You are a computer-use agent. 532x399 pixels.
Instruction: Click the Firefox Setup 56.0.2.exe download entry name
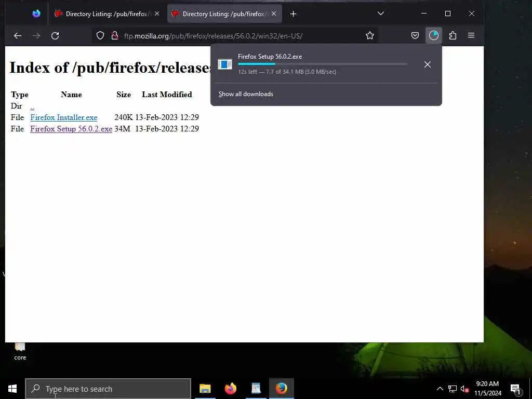click(270, 57)
